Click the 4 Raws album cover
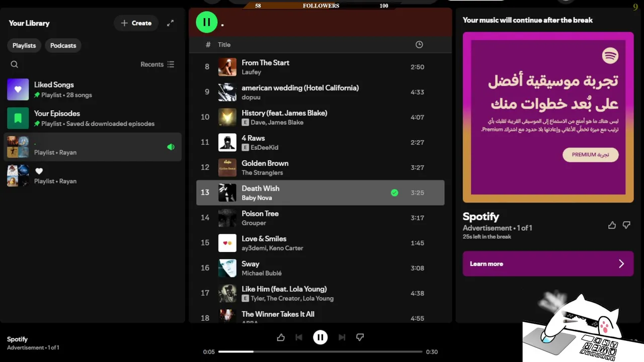644x362 pixels. [x=227, y=142]
